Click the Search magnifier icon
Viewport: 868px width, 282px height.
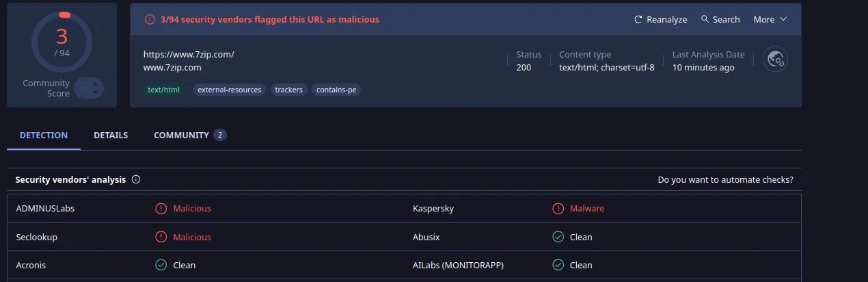point(705,20)
